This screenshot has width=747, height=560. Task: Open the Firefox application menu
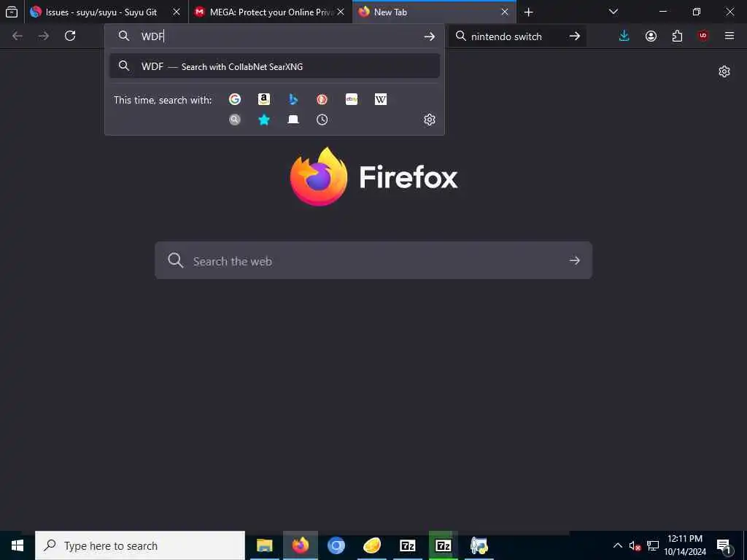[729, 36]
